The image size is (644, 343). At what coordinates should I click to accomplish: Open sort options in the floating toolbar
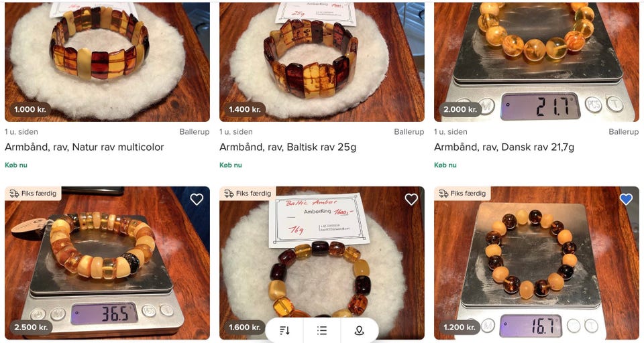point(284,331)
